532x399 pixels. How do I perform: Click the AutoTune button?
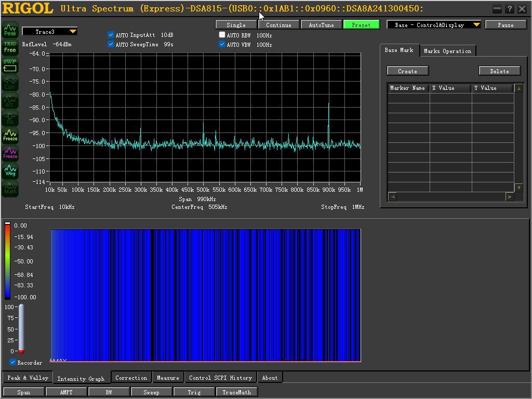[321, 25]
